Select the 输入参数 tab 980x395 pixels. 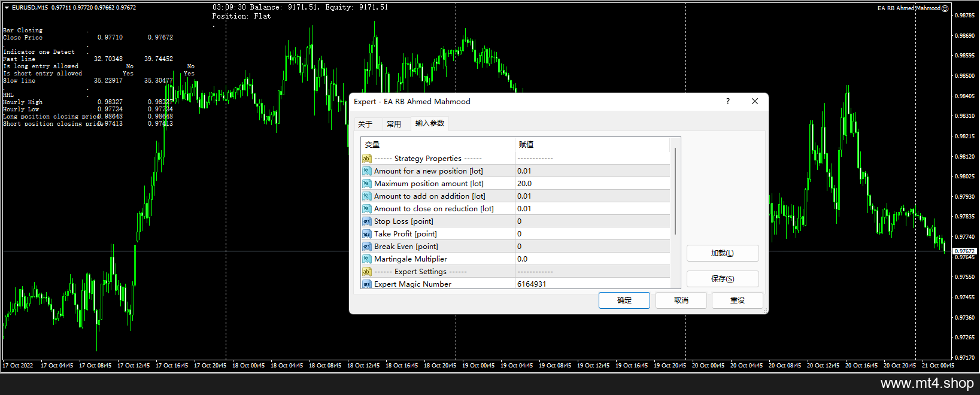click(x=430, y=123)
